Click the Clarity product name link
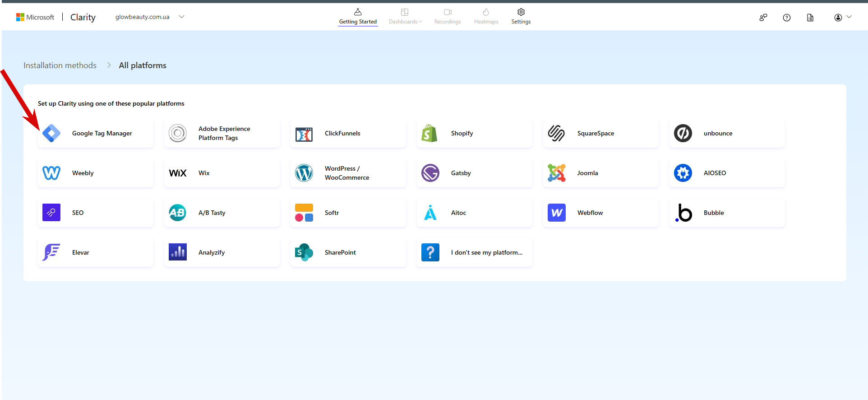The width and height of the screenshot is (868, 400). pos(83,17)
